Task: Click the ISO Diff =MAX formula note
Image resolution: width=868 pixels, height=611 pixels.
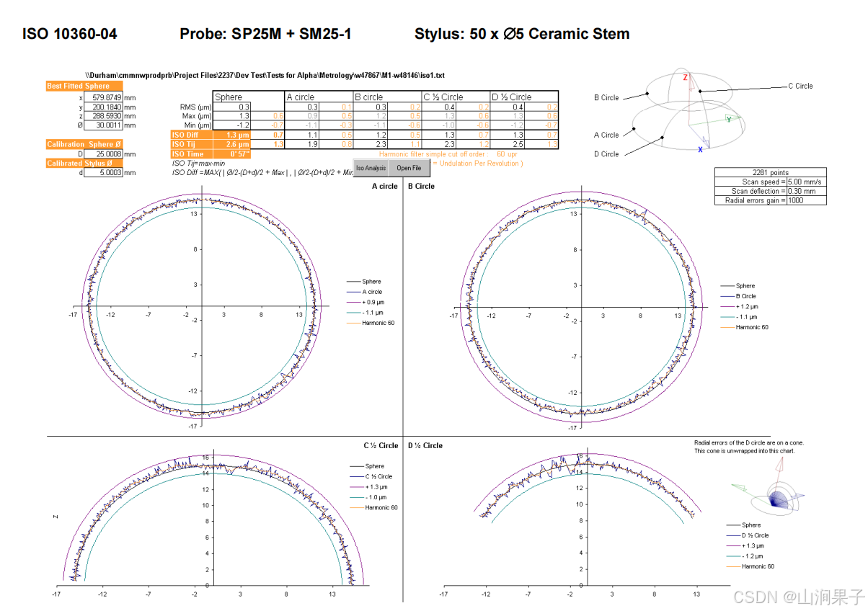Action: click(262, 173)
